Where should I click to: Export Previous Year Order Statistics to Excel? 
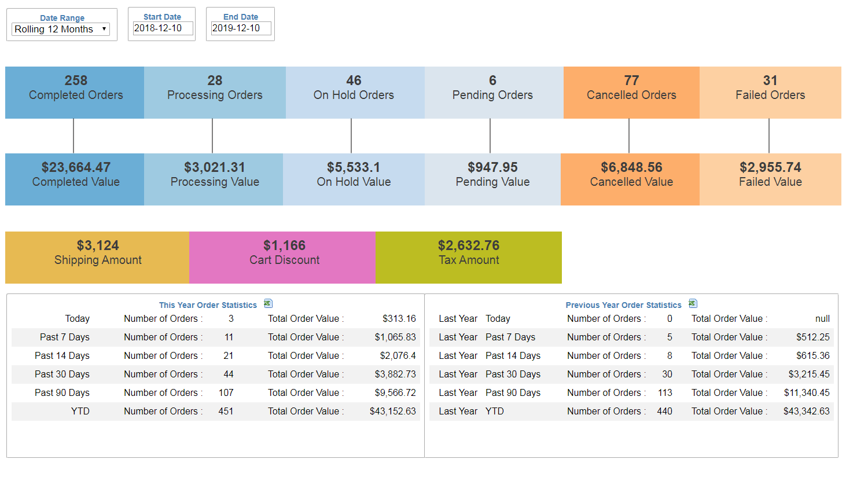tap(693, 303)
